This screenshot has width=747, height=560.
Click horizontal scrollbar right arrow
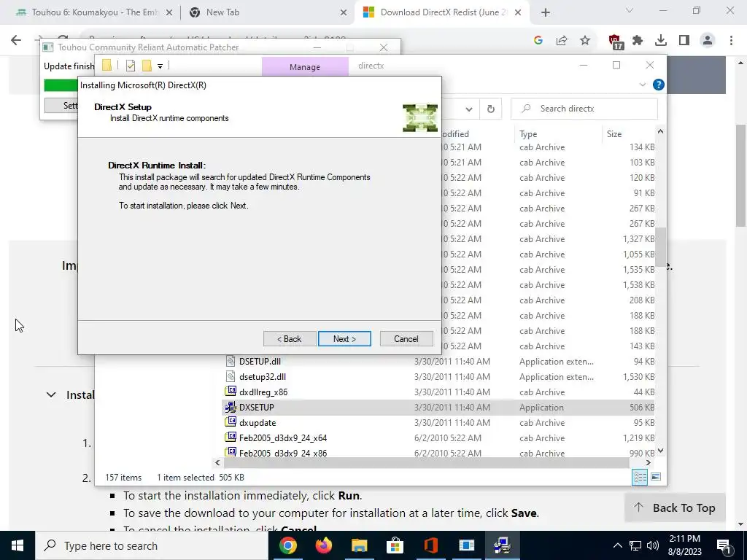click(x=648, y=462)
